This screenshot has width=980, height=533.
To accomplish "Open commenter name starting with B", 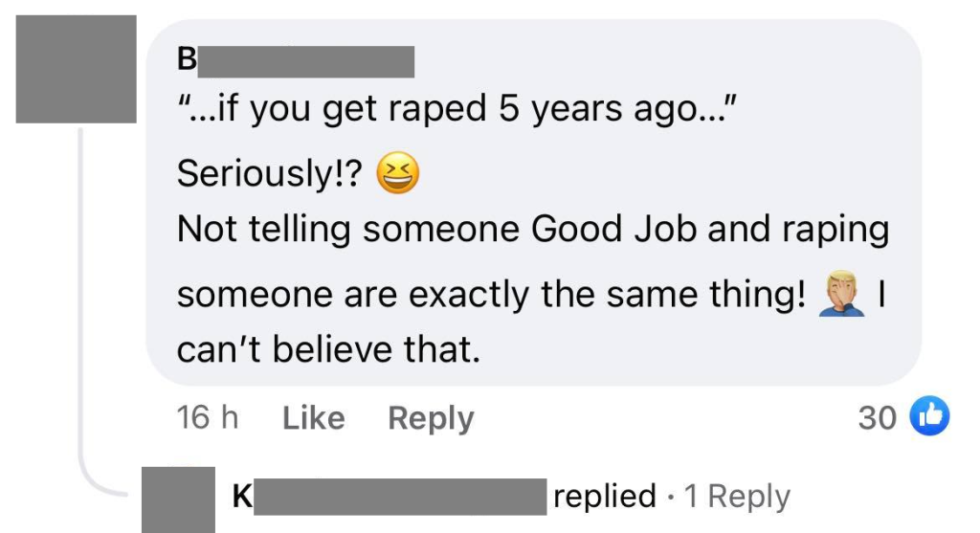I will tap(297, 60).
